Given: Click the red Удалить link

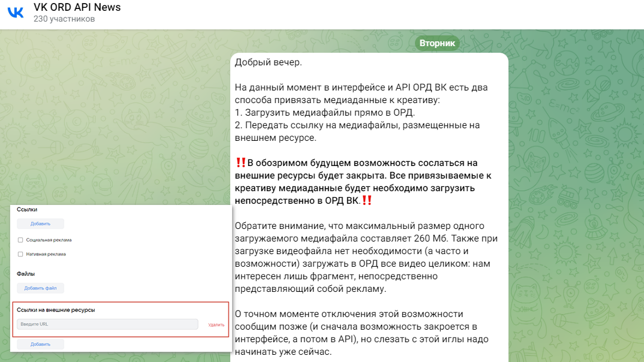Looking at the screenshot, I should point(216,325).
